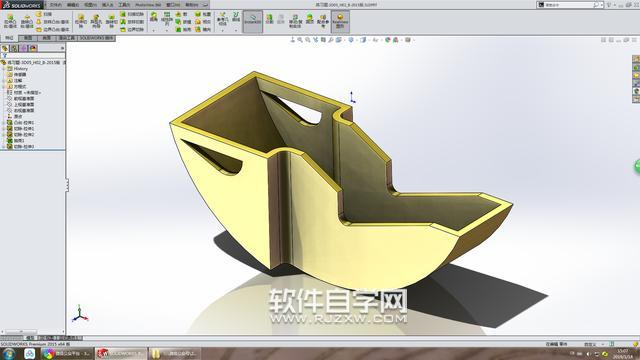640x360 pixels.
Task: Choose the Intersect tool
Action: click(x=203, y=22)
